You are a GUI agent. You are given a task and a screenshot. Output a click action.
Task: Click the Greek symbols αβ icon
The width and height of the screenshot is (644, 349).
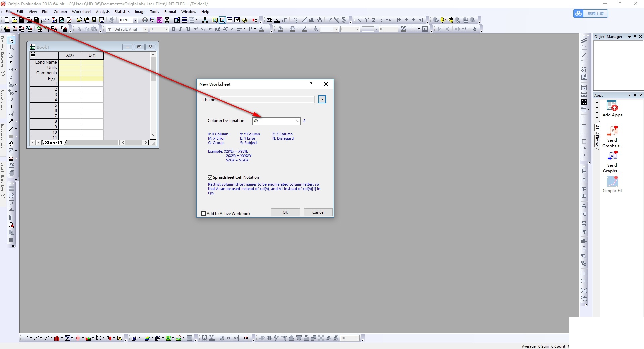point(217,29)
